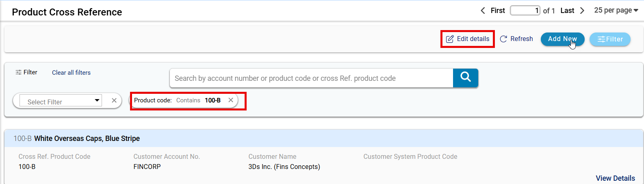Remove the Product code 100-B filter chip
The width and height of the screenshot is (644, 184).
point(231,100)
